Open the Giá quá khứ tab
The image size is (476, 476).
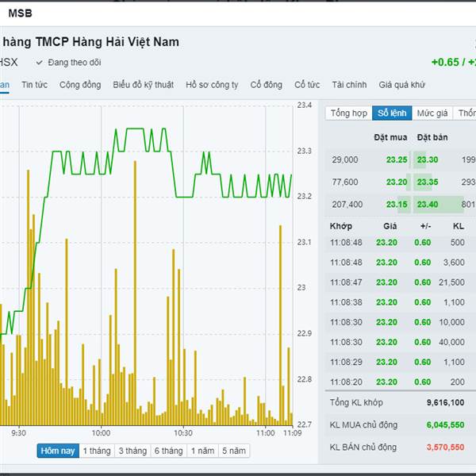(x=401, y=85)
